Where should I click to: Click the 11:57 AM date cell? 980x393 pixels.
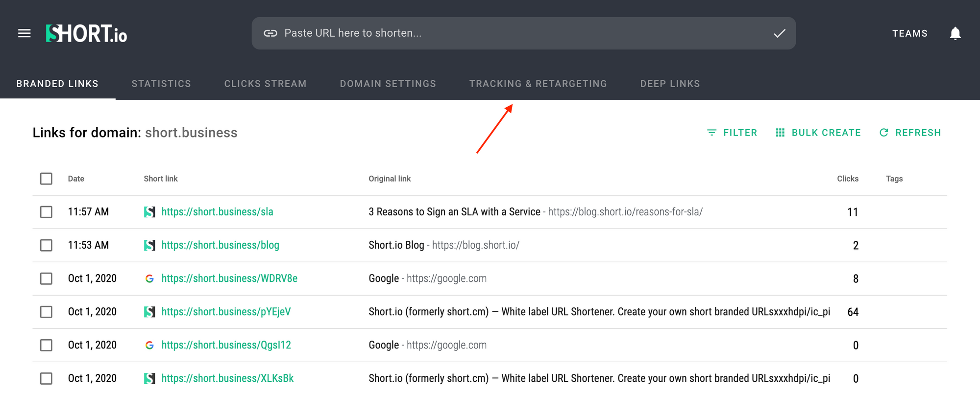coord(88,212)
